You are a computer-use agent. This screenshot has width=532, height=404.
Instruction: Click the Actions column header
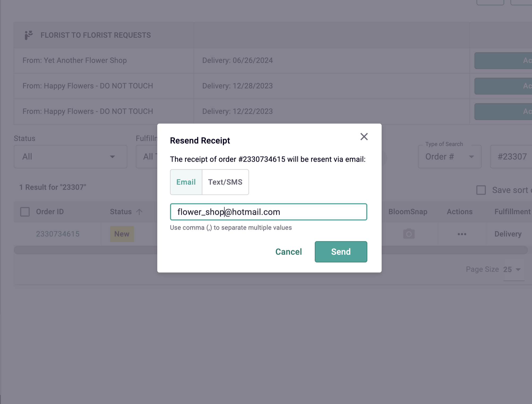459,212
